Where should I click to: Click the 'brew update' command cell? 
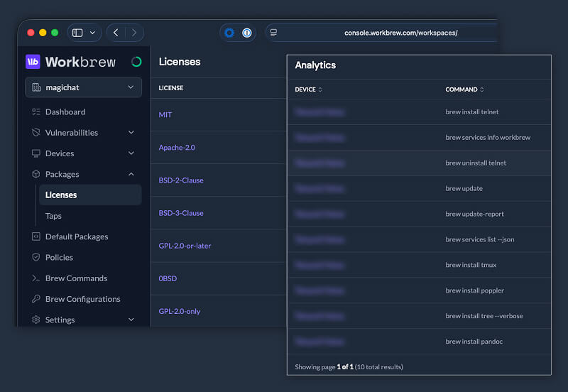pos(464,188)
